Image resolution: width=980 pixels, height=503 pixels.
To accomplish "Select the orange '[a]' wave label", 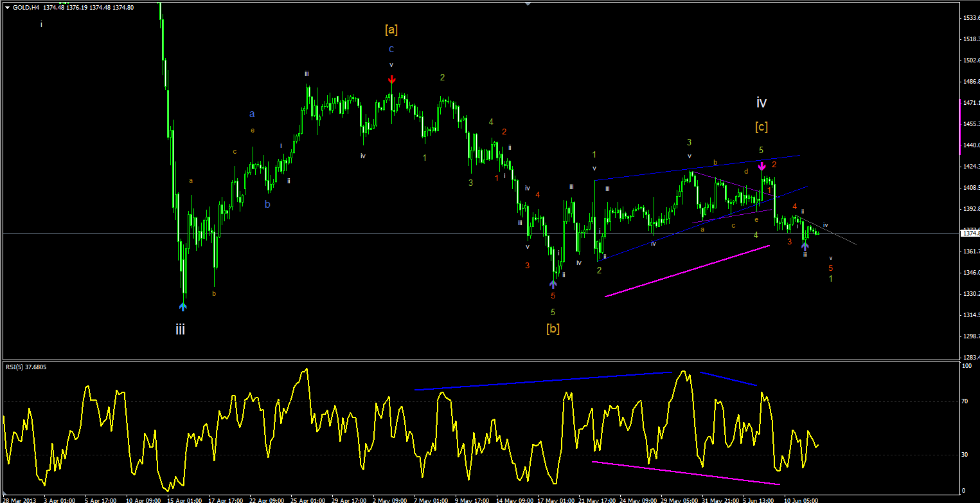I will click(x=391, y=30).
